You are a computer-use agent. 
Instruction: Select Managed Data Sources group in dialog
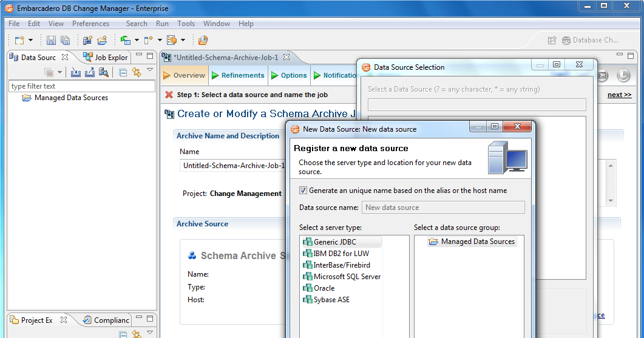tap(472, 242)
